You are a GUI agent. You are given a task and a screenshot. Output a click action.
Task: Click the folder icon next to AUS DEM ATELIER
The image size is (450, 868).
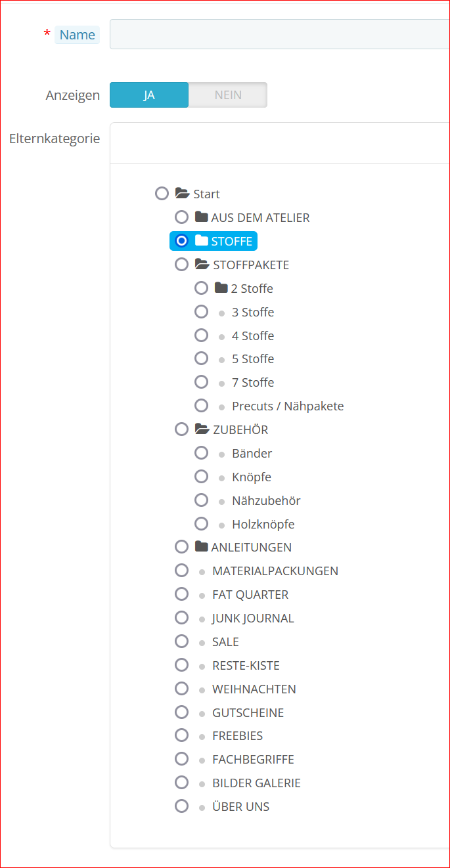pyautogui.click(x=201, y=217)
